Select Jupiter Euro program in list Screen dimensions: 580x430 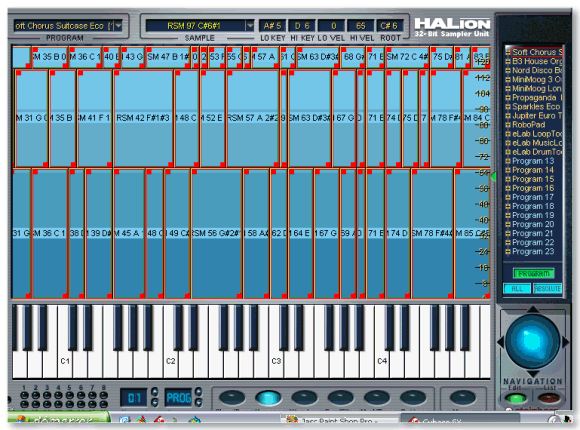[537, 116]
